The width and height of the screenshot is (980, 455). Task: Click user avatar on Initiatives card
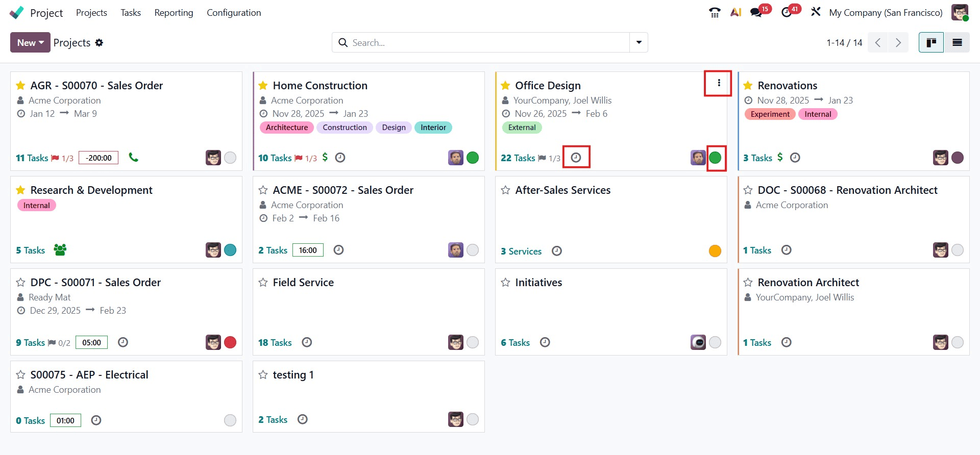point(698,342)
